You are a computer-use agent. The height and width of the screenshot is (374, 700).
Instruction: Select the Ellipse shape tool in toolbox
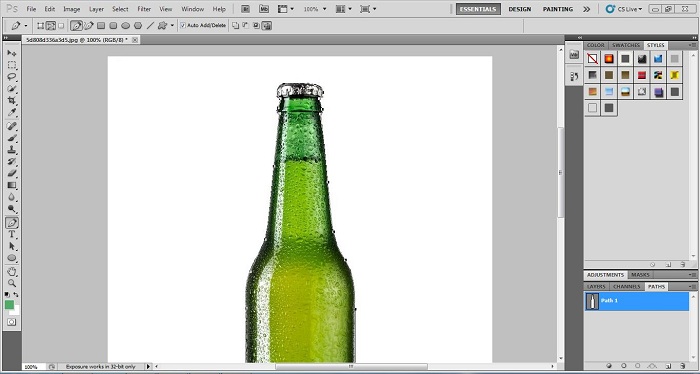pyautogui.click(x=12, y=258)
